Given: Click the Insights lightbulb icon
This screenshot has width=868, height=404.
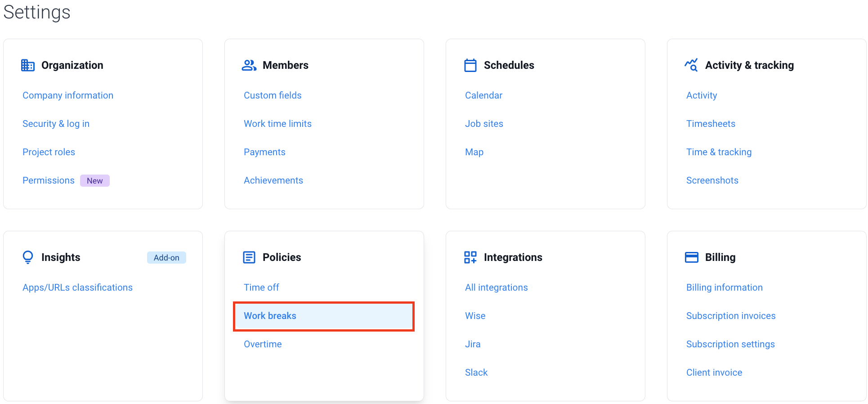Looking at the screenshot, I should 28,257.
